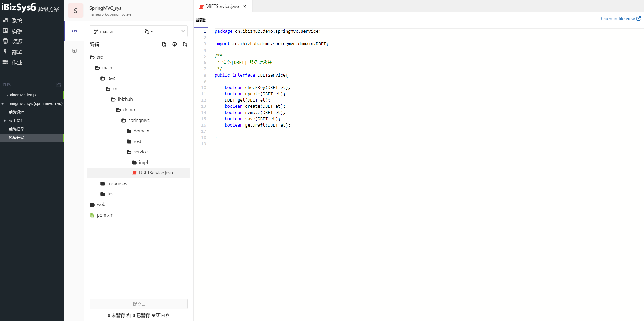Screen dimensions: 644x321
Task: Collapse the springmvc folder
Action: pos(124,121)
